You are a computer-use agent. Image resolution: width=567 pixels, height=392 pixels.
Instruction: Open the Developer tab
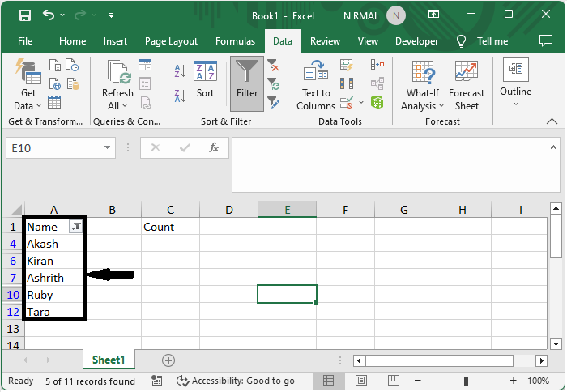coord(416,41)
